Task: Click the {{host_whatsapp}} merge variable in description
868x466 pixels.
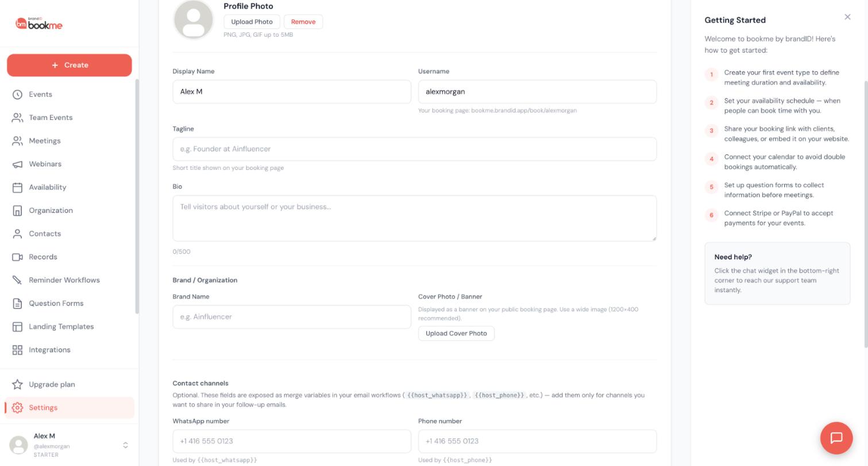Action: pos(437,395)
